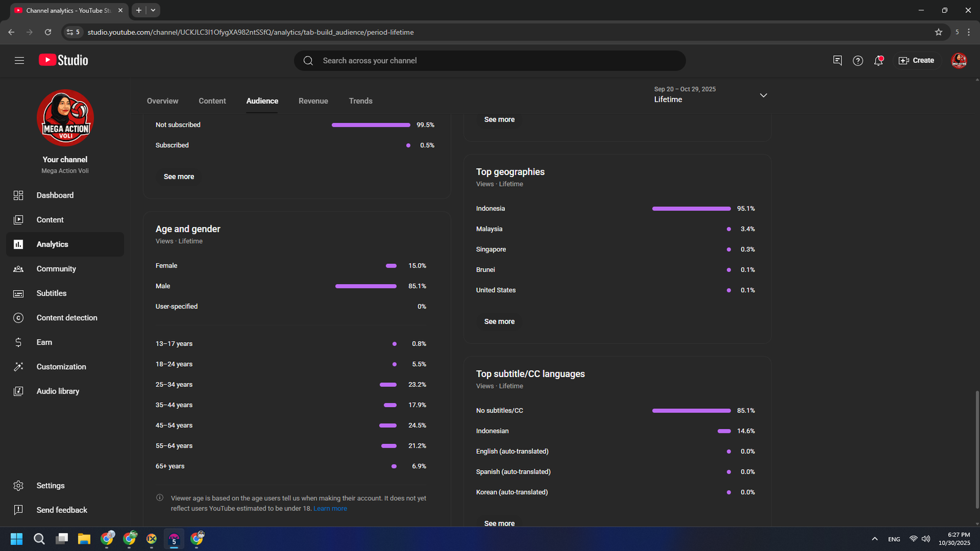The image size is (980, 551).
Task: Open Customization in the sidebar
Action: [61, 367]
